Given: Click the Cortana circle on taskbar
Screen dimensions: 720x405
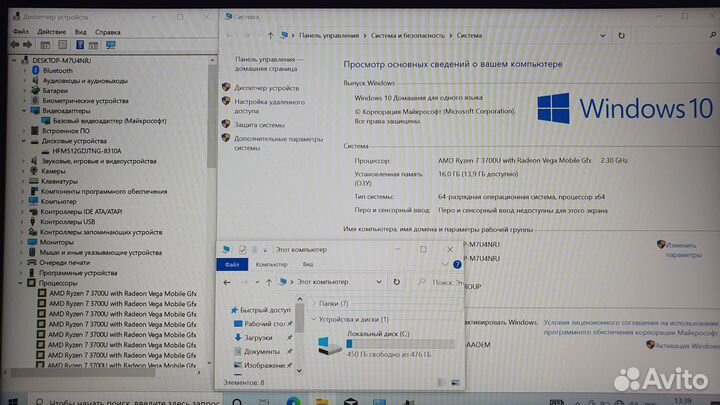Looking at the screenshot, I should pos(237,402).
